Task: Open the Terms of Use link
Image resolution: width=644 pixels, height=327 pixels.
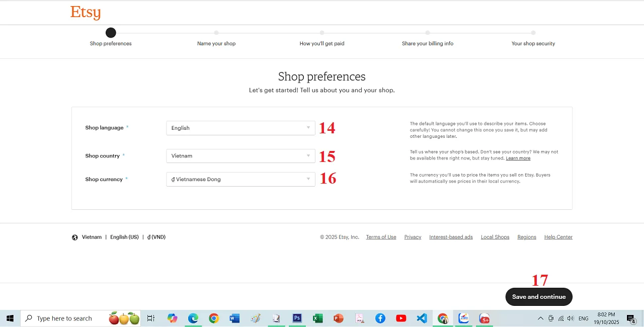Action: click(381, 237)
